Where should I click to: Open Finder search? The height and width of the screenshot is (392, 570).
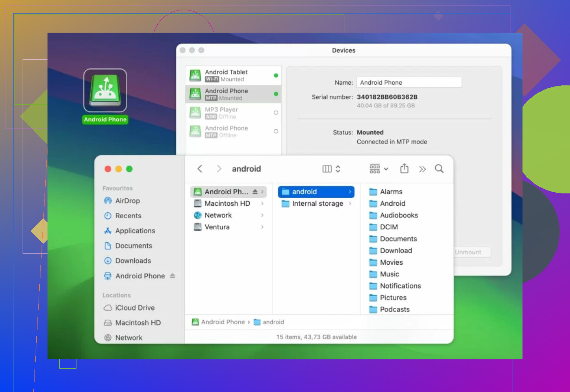pyautogui.click(x=439, y=169)
